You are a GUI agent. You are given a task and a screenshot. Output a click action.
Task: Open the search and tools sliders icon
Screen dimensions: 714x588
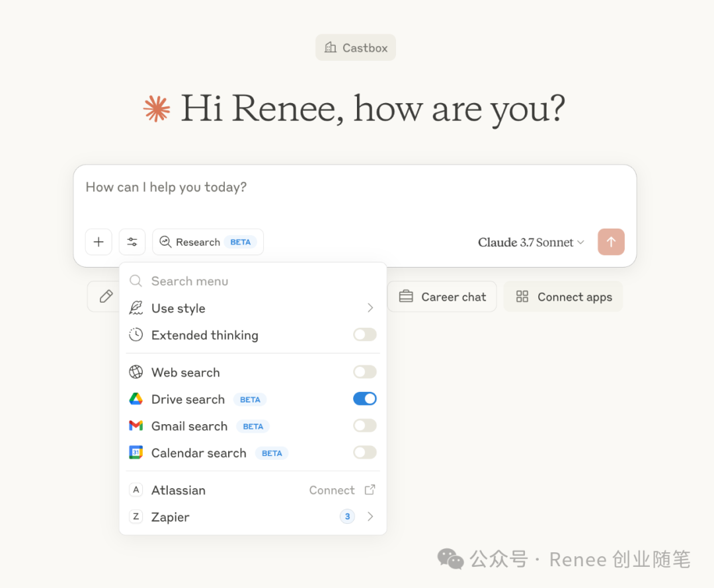[132, 242]
